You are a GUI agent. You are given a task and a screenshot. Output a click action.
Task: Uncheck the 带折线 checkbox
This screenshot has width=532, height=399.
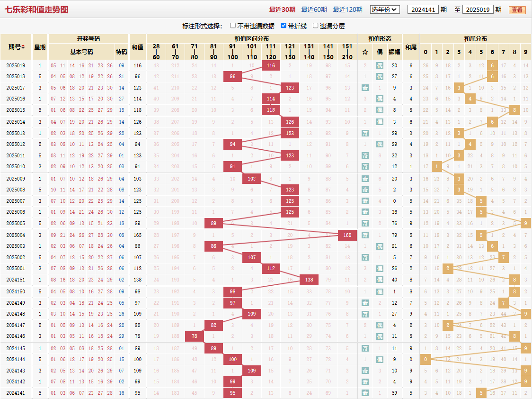click(x=284, y=26)
